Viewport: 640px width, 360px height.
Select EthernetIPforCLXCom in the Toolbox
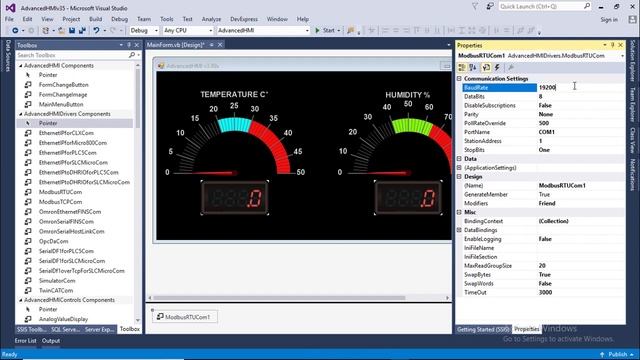(66, 133)
